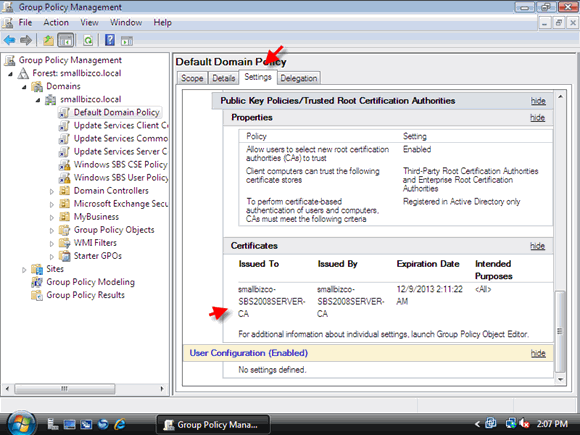Show hidden tray icons chevron

click(477, 424)
